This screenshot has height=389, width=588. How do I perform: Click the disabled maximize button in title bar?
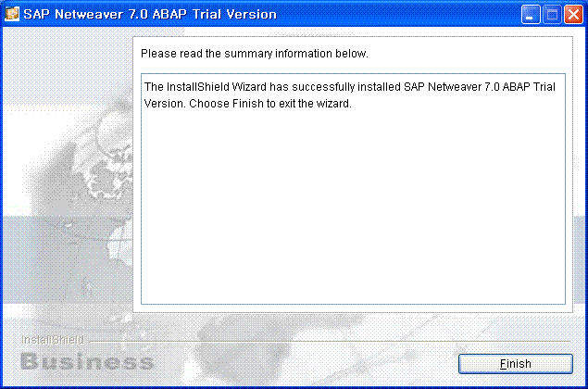coord(552,15)
